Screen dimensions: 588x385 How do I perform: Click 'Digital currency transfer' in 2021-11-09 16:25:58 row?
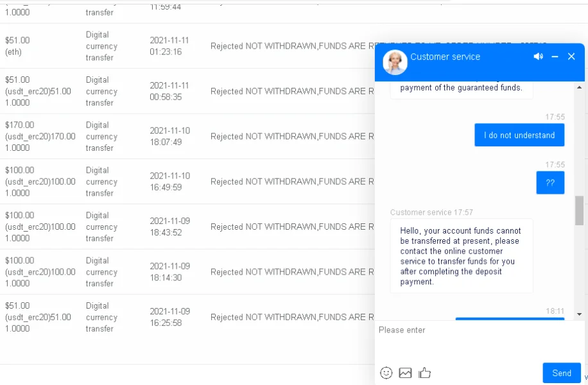(101, 317)
